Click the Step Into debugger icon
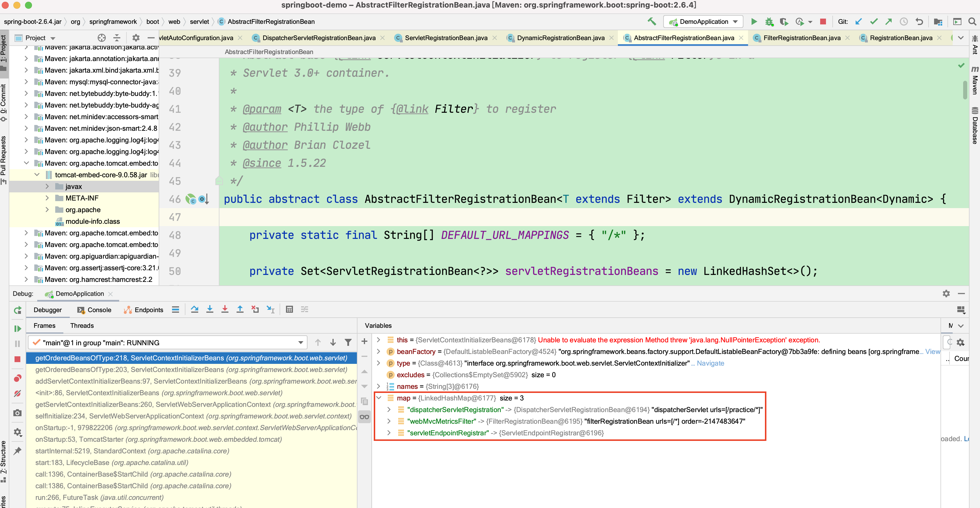Image resolution: width=980 pixels, height=508 pixels. coord(210,310)
